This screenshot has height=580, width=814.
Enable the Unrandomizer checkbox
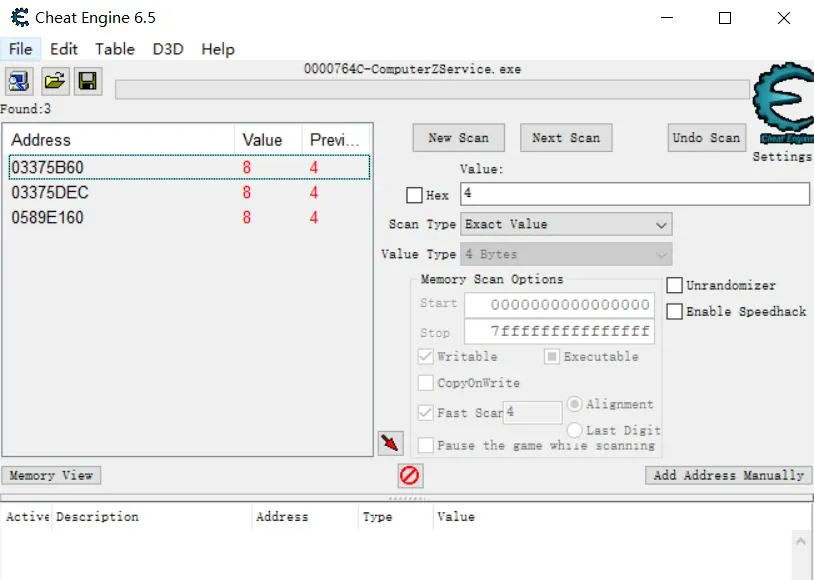(674, 285)
